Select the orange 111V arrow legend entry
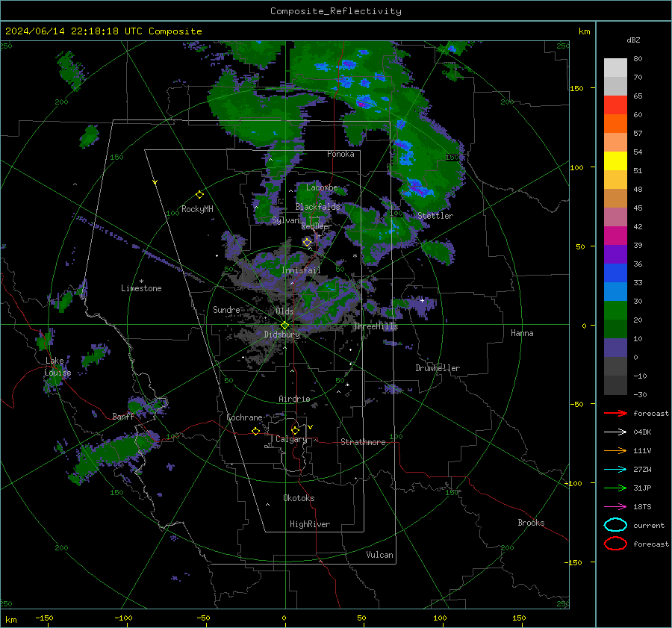 coord(615,450)
